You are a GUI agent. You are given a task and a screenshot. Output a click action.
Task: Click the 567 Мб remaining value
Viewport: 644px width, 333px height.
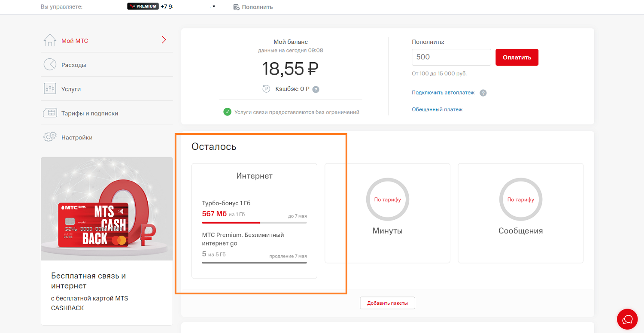tap(214, 214)
